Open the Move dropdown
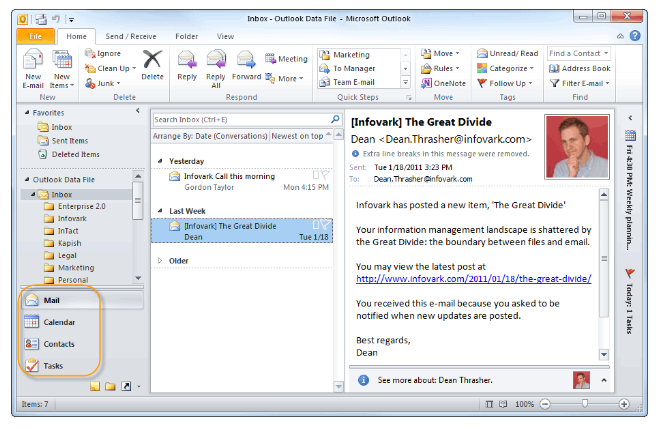 [440, 53]
